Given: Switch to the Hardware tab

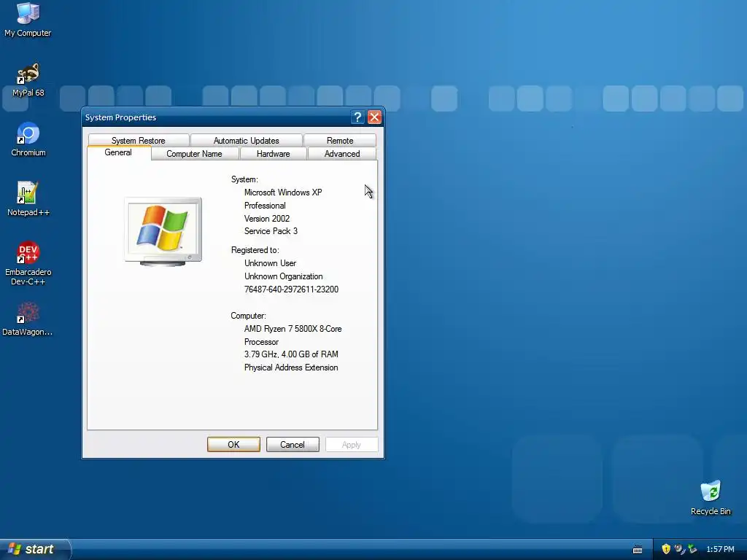Looking at the screenshot, I should pyautogui.click(x=273, y=154).
